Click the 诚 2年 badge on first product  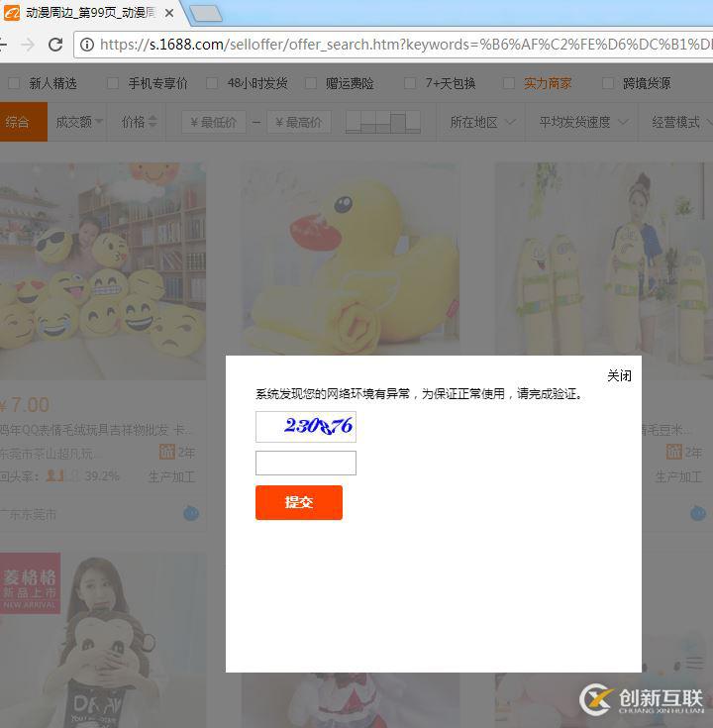(x=177, y=452)
